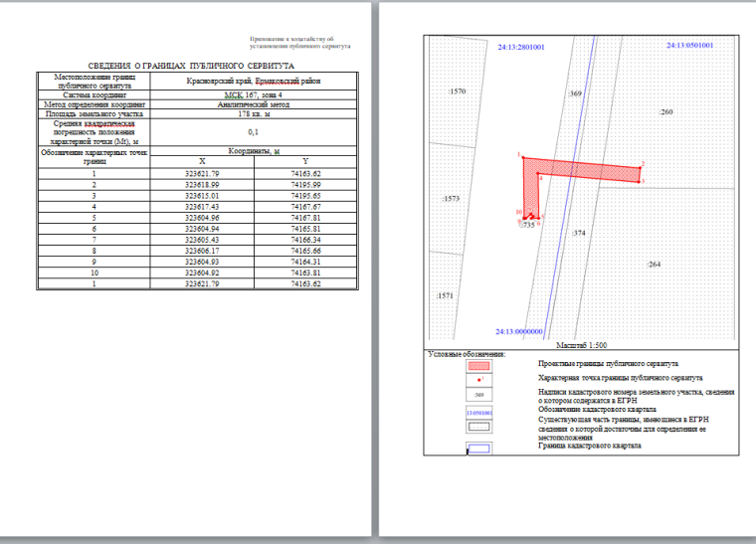Click the legend text 'Граница кадастрового квартала'
Screen dimensions: 756x544
point(590,447)
